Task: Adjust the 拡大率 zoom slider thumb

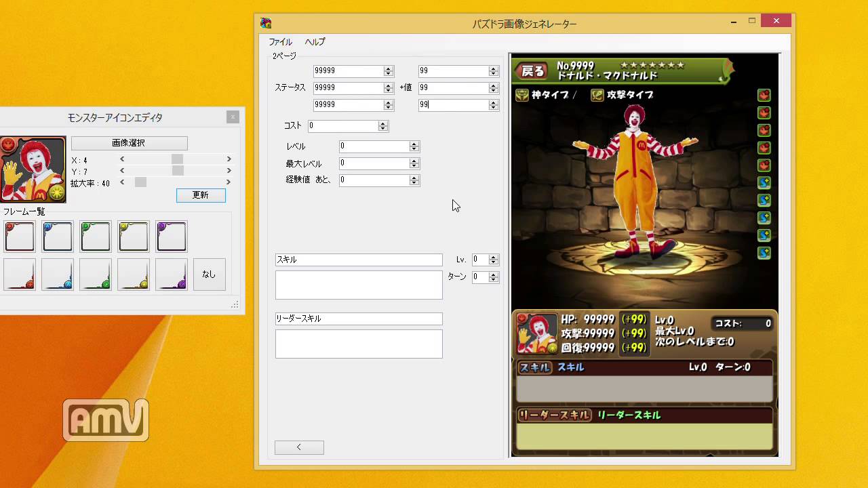Action: click(x=140, y=182)
